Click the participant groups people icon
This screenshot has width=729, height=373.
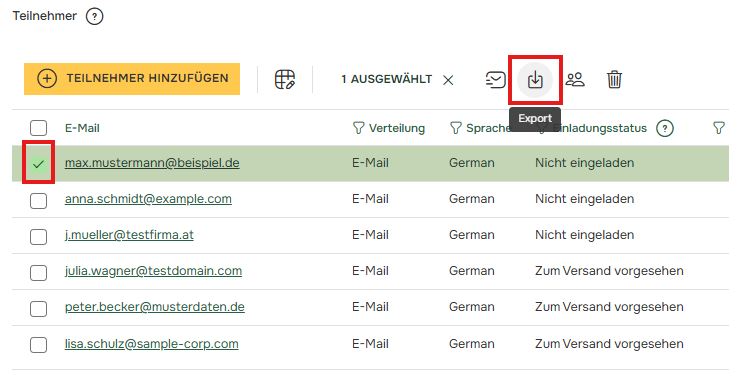tap(575, 80)
